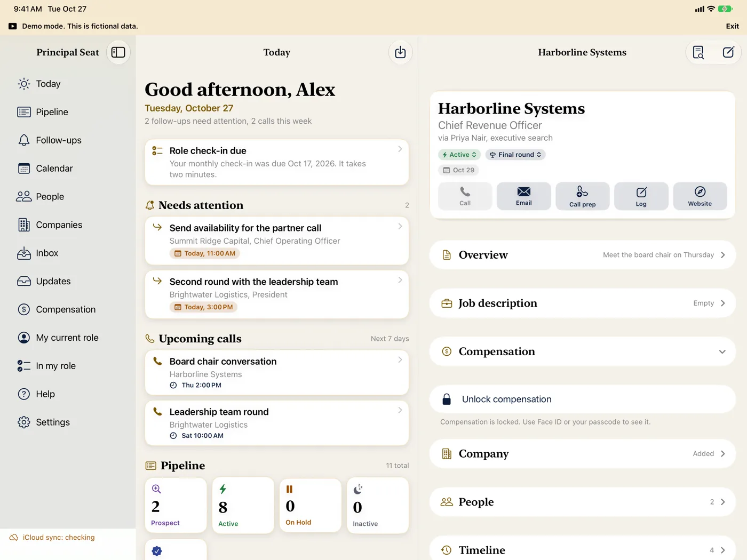Tap the Active lightning bolt tile
The width and height of the screenshot is (747, 560).
(x=243, y=505)
